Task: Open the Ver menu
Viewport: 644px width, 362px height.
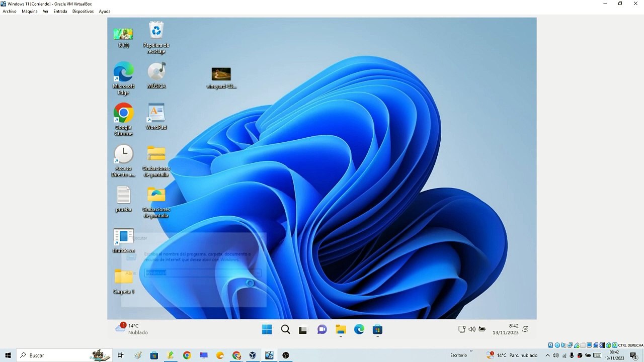Action: pyautogui.click(x=45, y=11)
